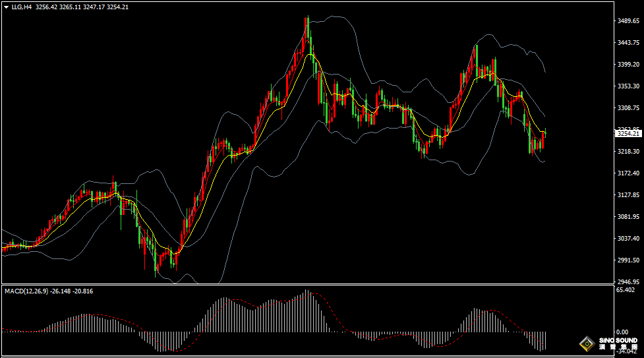Click the 65.402 MACD scale label
The height and width of the screenshot is (358, 644).
626,290
